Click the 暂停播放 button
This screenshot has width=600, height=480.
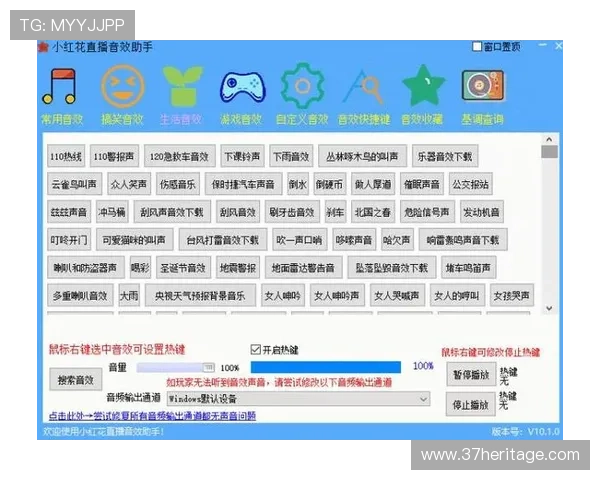point(471,375)
